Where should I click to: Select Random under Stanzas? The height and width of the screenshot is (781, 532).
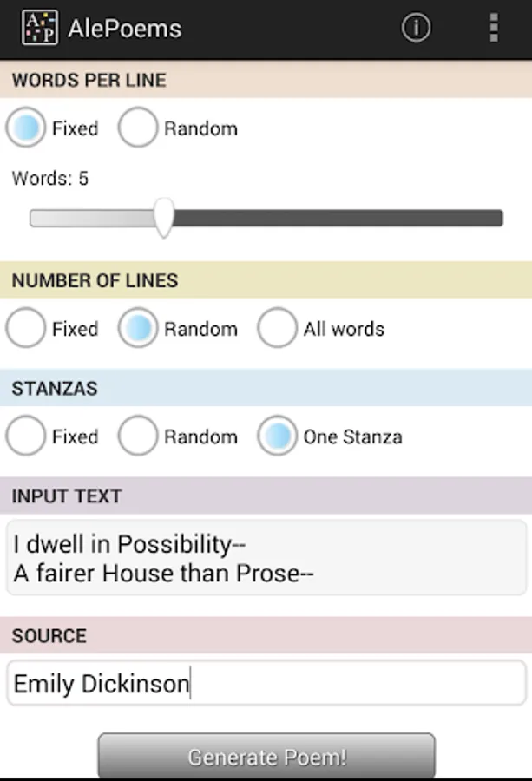pyautogui.click(x=139, y=436)
